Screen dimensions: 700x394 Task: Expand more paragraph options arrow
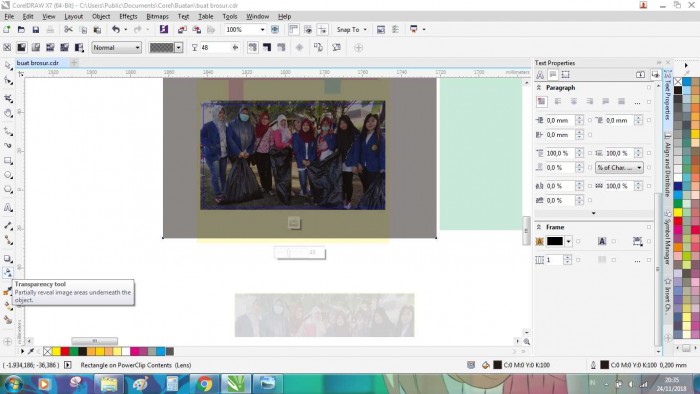[x=593, y=213]
